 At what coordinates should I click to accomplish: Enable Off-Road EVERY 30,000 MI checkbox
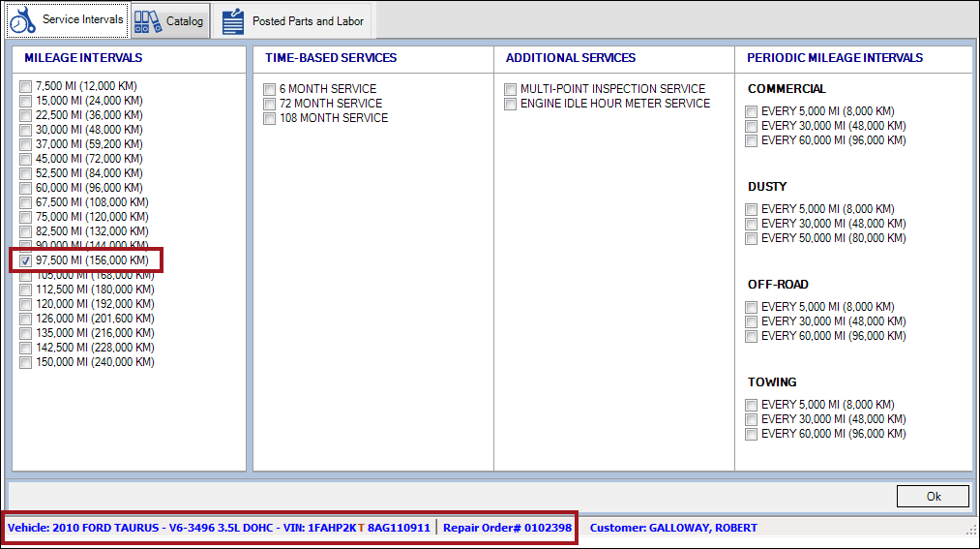[752, 321]
